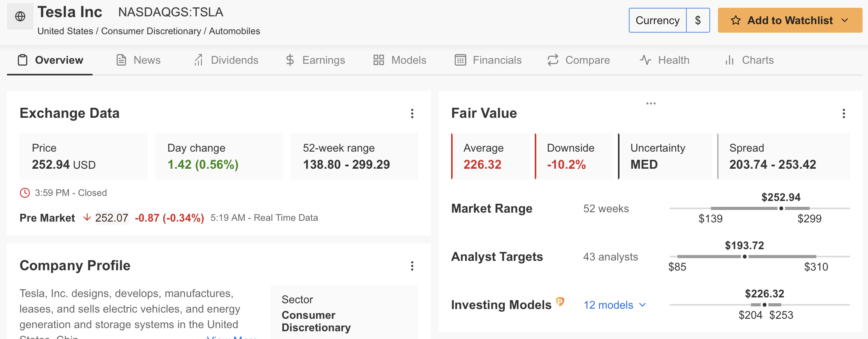This screenshot has width=868, height=339.
Task: Click the dollar icon on Earnings tab
Action: tap(290, 60)
